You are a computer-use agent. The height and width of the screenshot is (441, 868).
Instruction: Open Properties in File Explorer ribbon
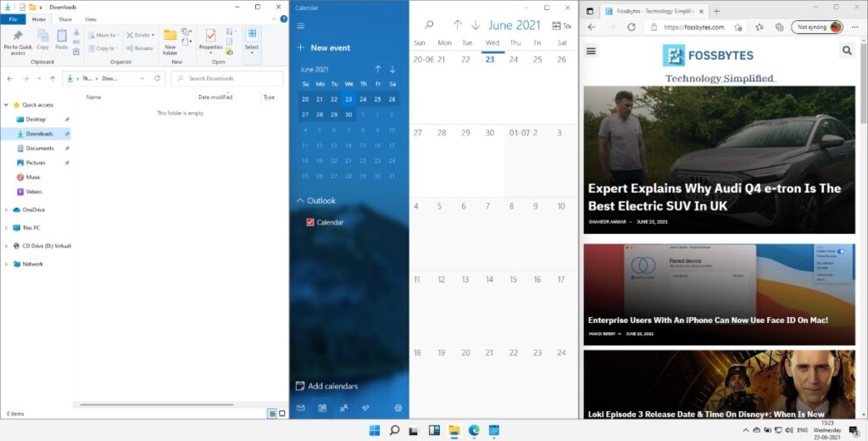click(210, 40)
